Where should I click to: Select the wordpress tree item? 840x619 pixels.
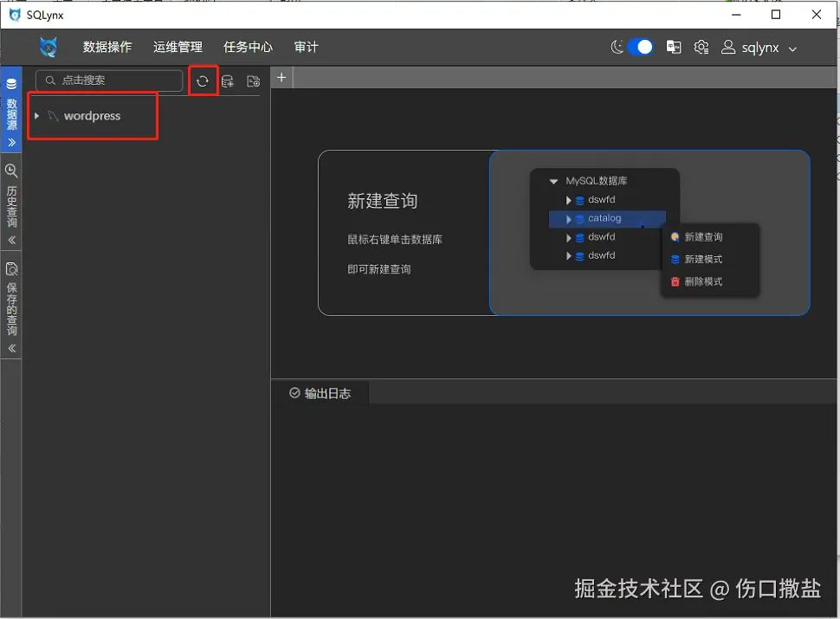92,116
